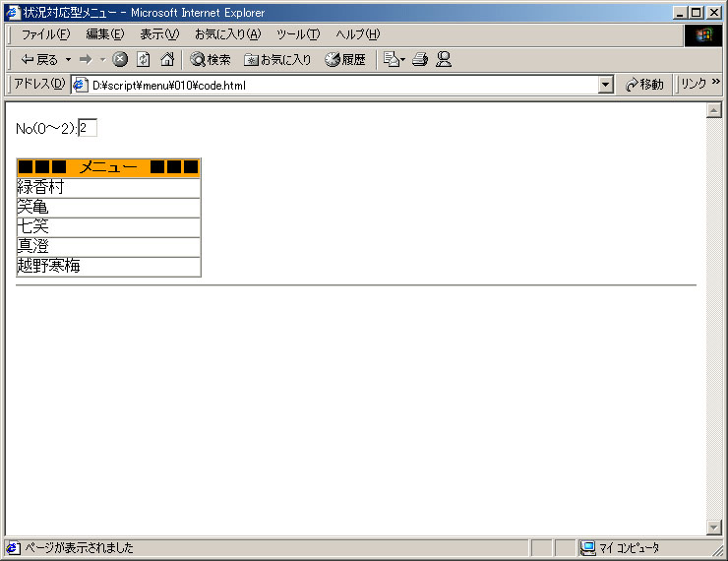Open the Messenger person icon

pos(444,59)
